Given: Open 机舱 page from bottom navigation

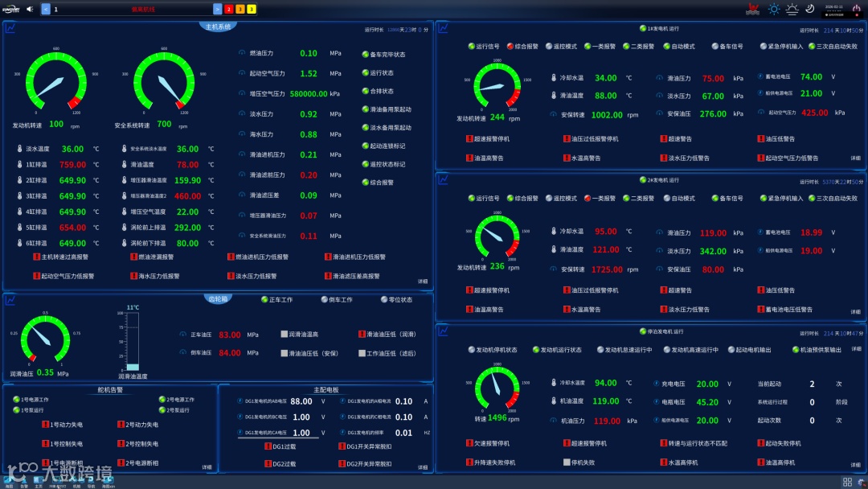Looking at the screenshot, I should click(x=76, y=482).
